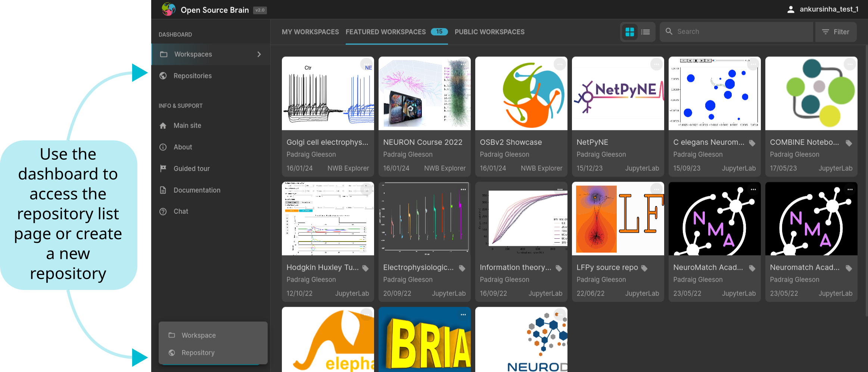Click the Open Source Brain logo icon
This screenshot has width=868, height=372.
[168, 9]
